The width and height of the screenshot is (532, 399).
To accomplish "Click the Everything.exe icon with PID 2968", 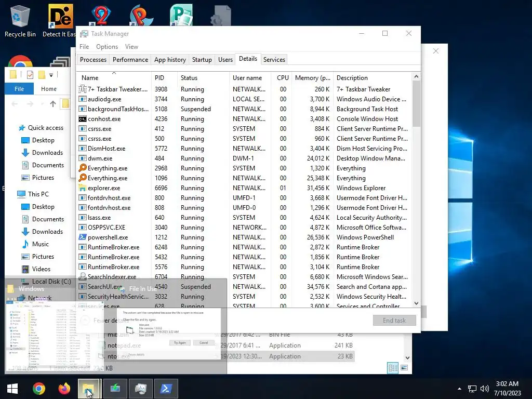I will pos(83,168).
